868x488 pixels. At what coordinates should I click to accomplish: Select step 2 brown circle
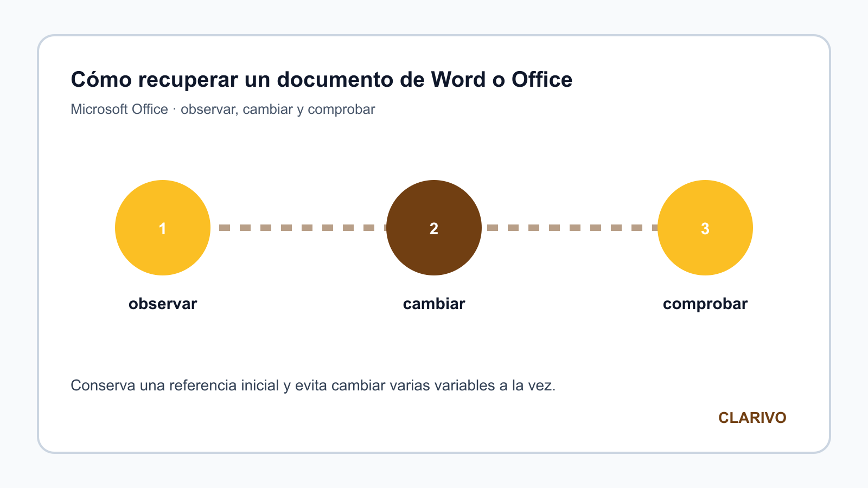click(434, 228)
